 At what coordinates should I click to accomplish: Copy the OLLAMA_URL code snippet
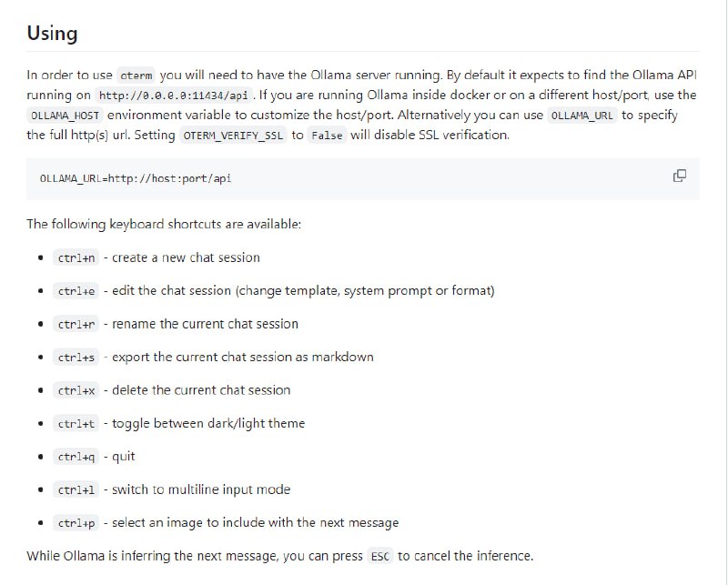pos(679,176)
